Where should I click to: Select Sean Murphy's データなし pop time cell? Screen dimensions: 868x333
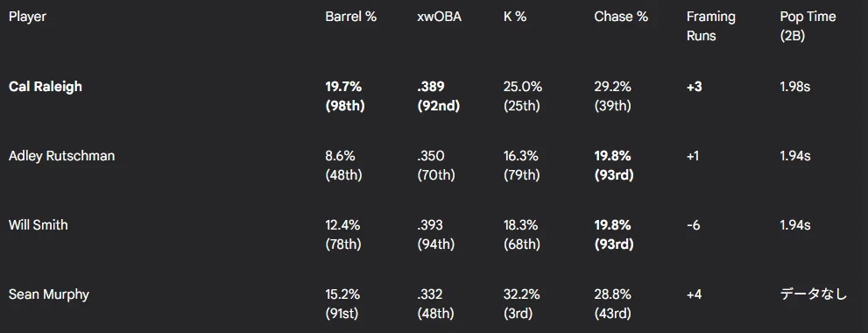(813, 294)
